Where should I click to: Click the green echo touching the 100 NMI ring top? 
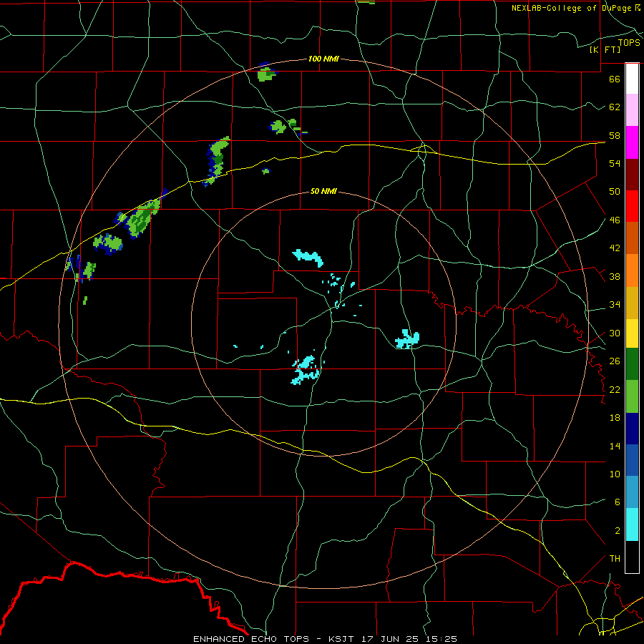267,72
